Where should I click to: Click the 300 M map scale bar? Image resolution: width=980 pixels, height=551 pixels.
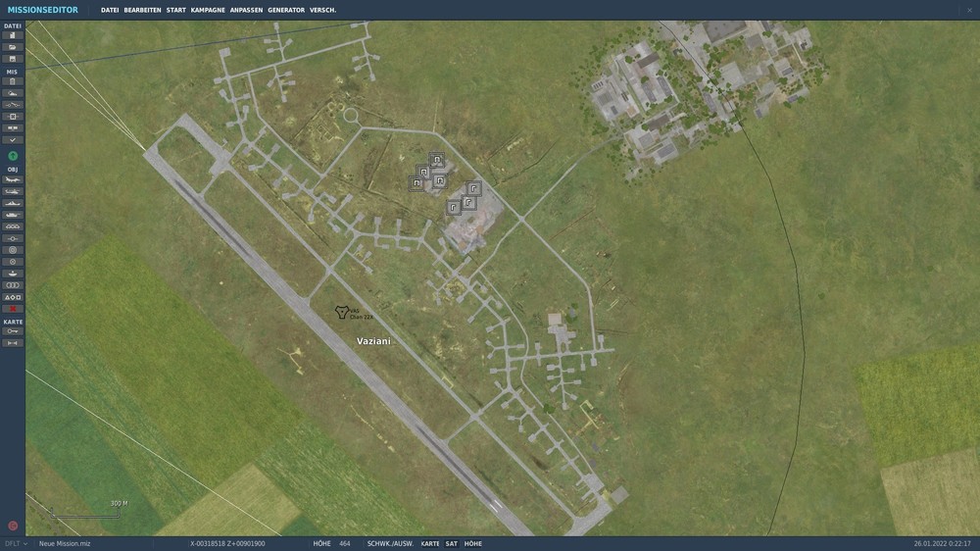(85, 512)
